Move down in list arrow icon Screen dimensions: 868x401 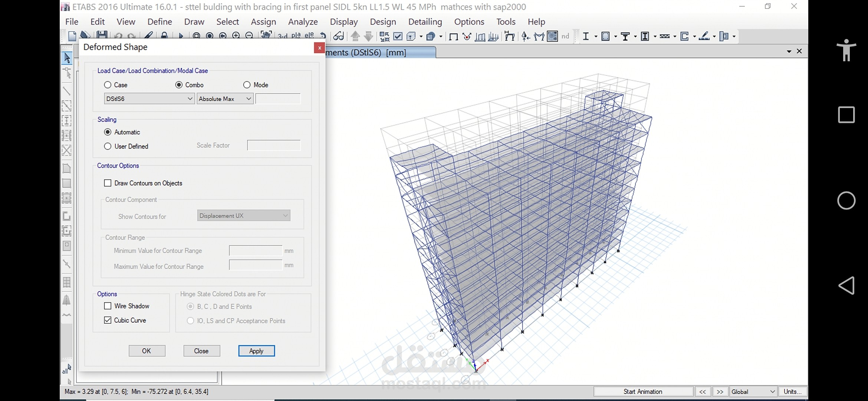[368, 36]
